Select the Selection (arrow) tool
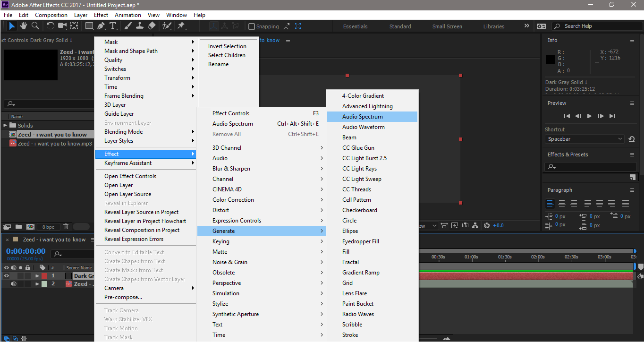Viewport: 644px width, 343px height. [x=12, y=26]
